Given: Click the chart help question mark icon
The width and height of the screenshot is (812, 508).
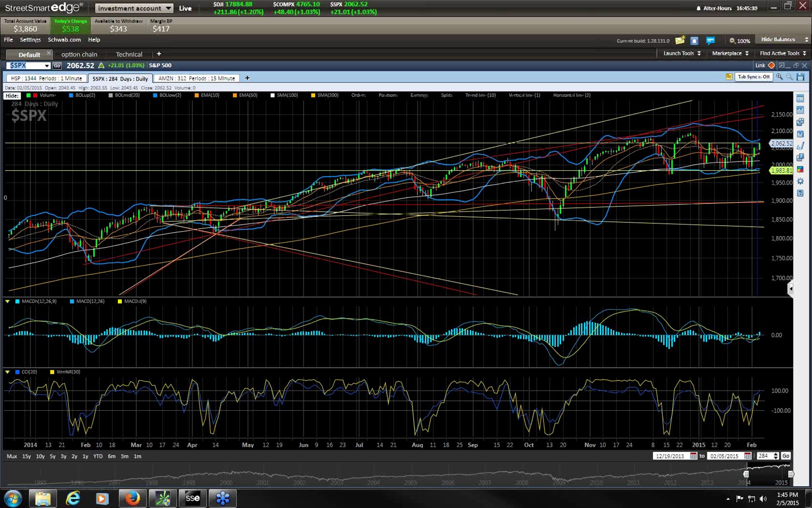Looking at the screenshot, I should pyautogui.click(x=800, y=193).
